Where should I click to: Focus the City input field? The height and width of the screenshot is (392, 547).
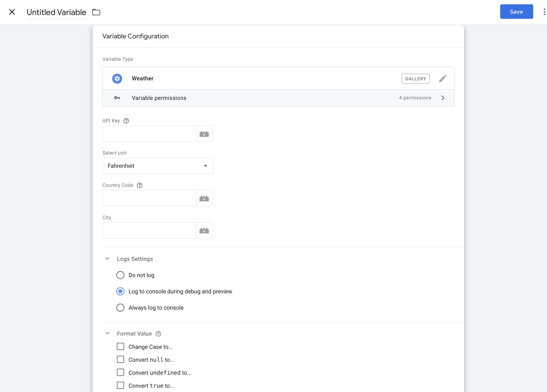tap(149, 230)
